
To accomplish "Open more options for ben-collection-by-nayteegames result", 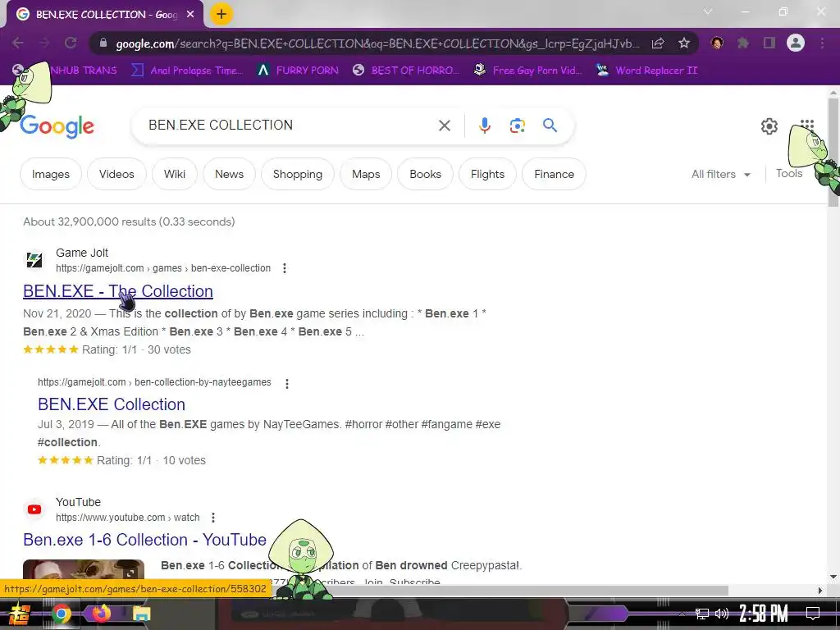I will coord(287,384).
